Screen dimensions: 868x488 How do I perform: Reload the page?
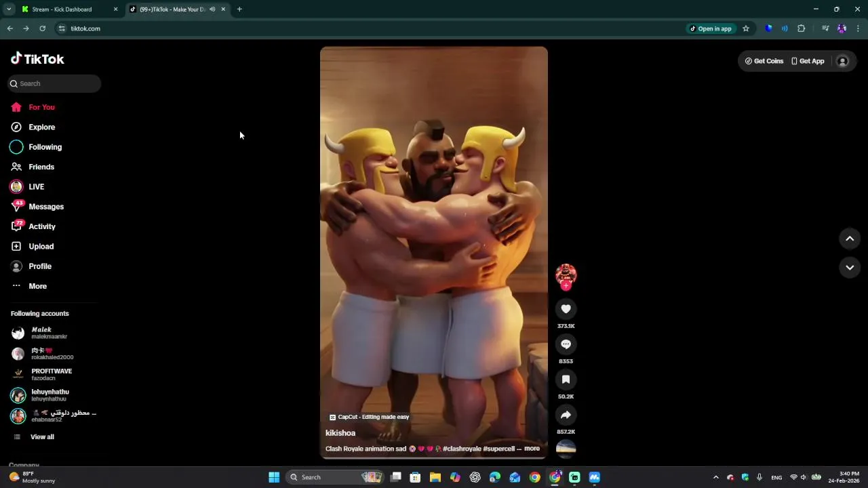[42, 28]
